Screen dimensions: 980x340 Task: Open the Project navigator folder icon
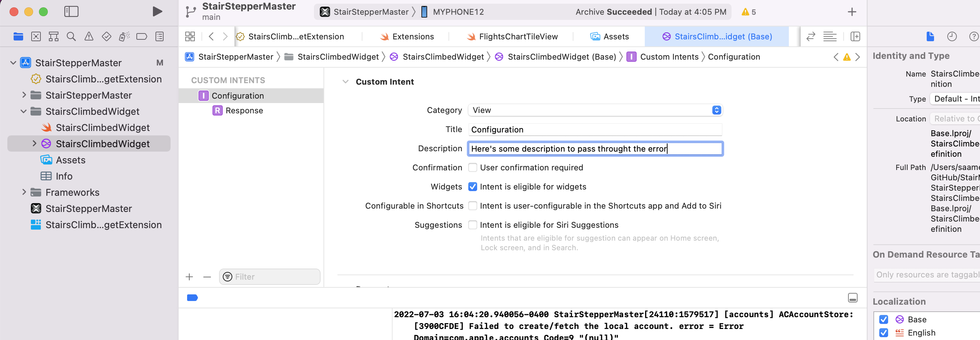click(18, 36)
